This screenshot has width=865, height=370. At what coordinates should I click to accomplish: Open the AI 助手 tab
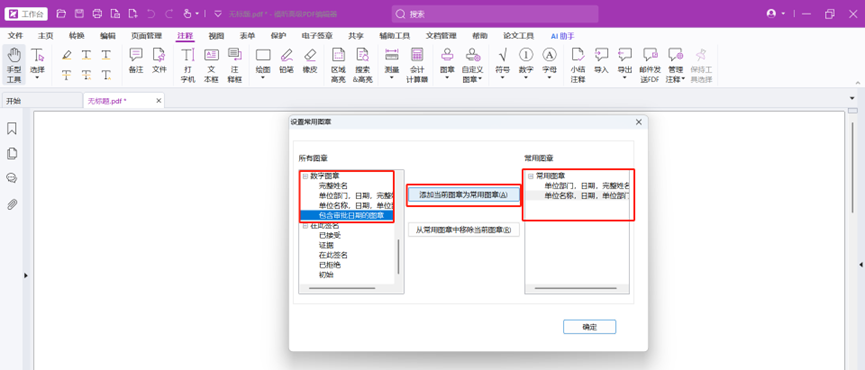(x=562, y=36)
